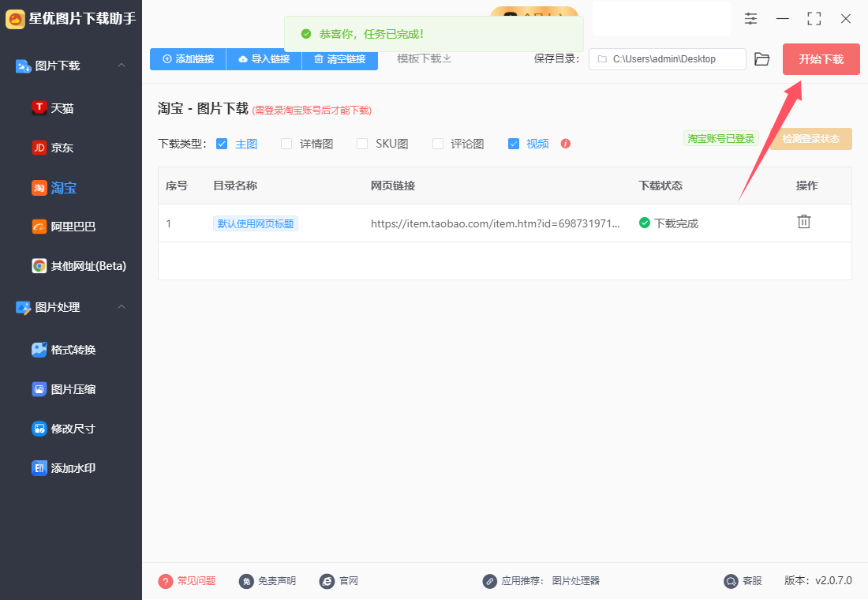Image resolution: width=868 pixels, height=600 pixels.
Task: Click the 下载完成 status text
Action: pos(676,224)
